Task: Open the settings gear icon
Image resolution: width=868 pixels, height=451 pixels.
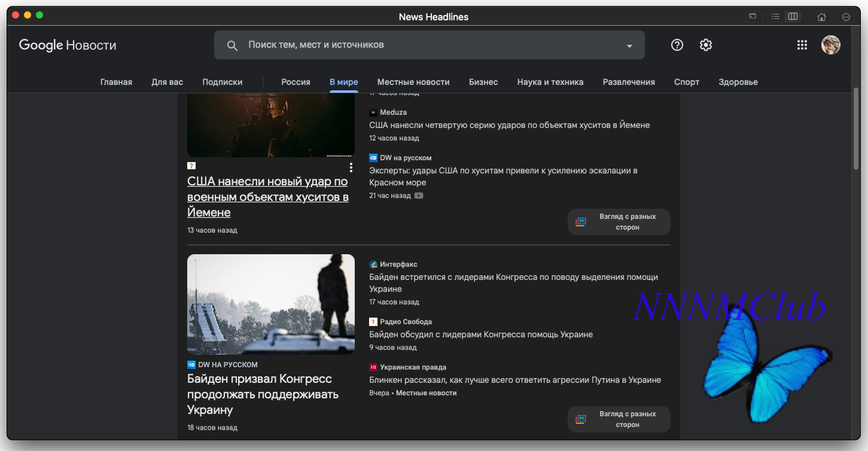Action: [706, 45]
